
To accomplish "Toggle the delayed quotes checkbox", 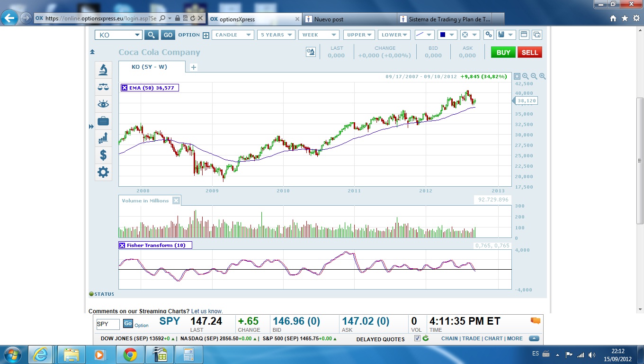I will click(417, 338).
